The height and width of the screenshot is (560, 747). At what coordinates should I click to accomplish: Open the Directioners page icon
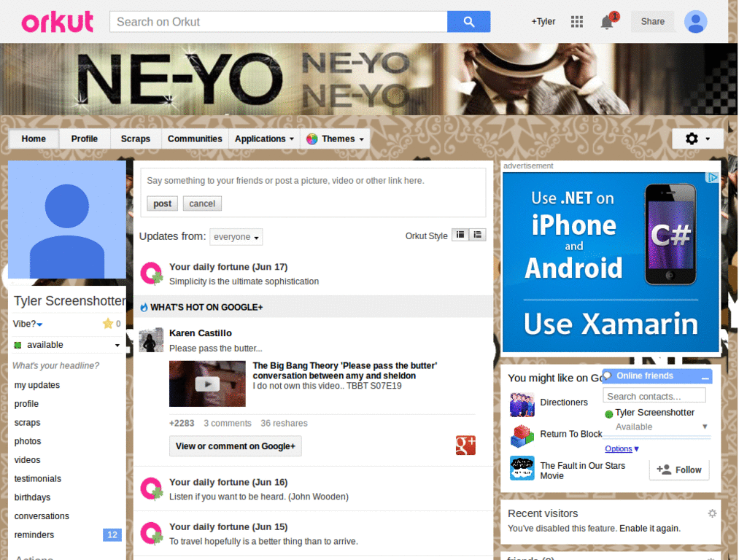pos(522,404)
